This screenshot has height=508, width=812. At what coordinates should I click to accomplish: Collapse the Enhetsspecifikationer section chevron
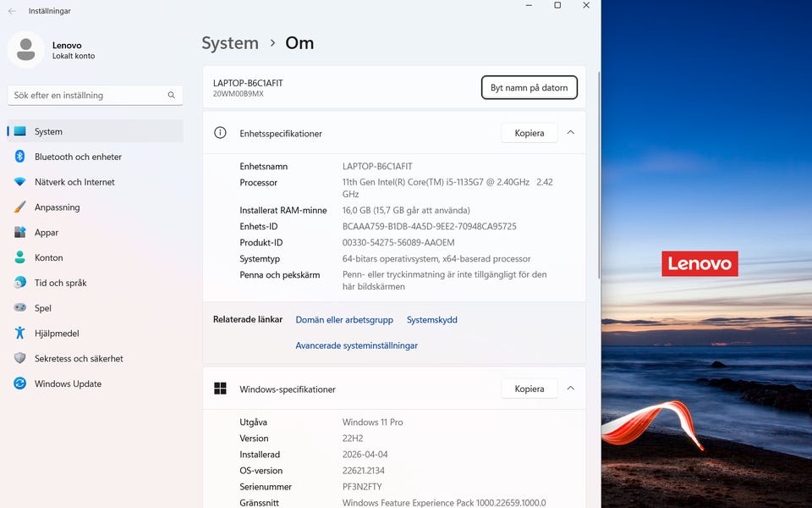click(x=570, y=133)
